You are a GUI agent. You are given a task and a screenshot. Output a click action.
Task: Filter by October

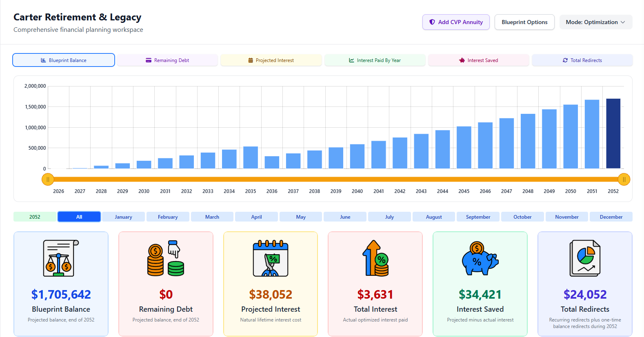click(522, 217)
